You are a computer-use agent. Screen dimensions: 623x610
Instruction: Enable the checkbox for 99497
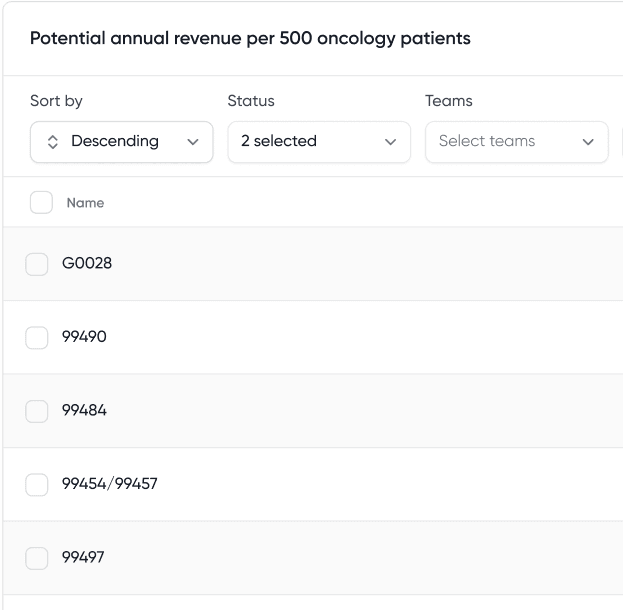point(37,558)
